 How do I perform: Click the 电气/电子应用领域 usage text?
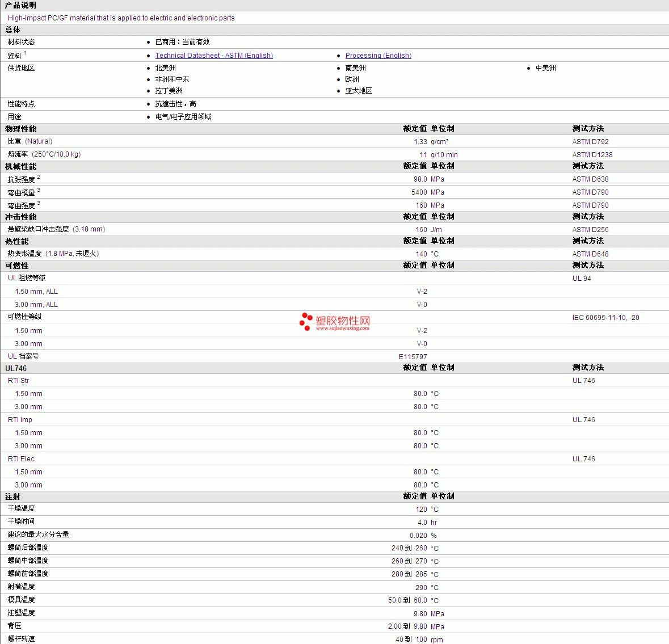(183, 116)
